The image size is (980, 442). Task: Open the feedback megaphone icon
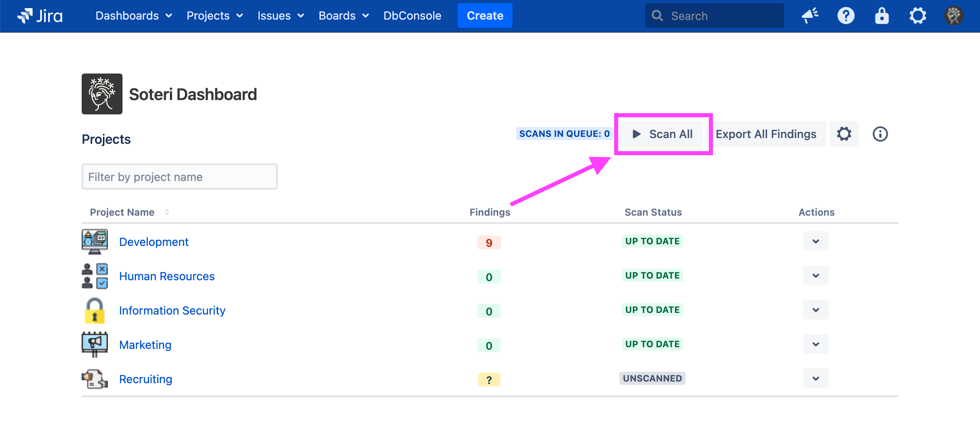810,16
